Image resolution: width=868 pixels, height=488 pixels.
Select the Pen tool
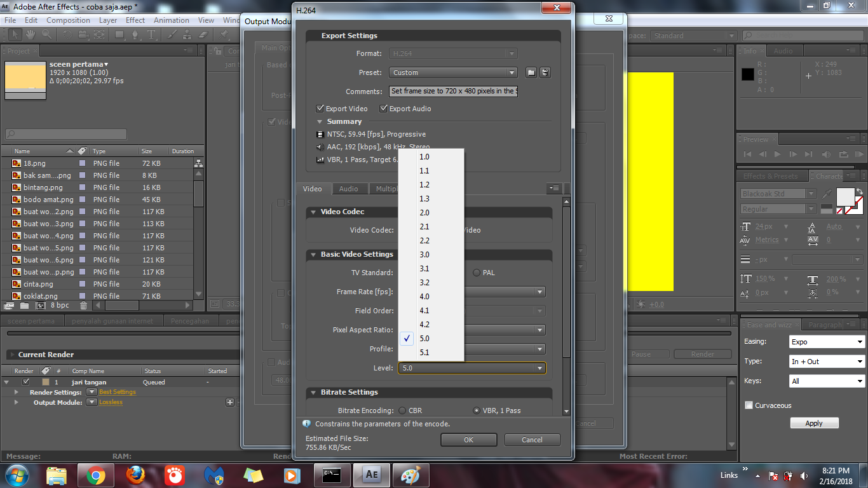click(x=137, y=35)
